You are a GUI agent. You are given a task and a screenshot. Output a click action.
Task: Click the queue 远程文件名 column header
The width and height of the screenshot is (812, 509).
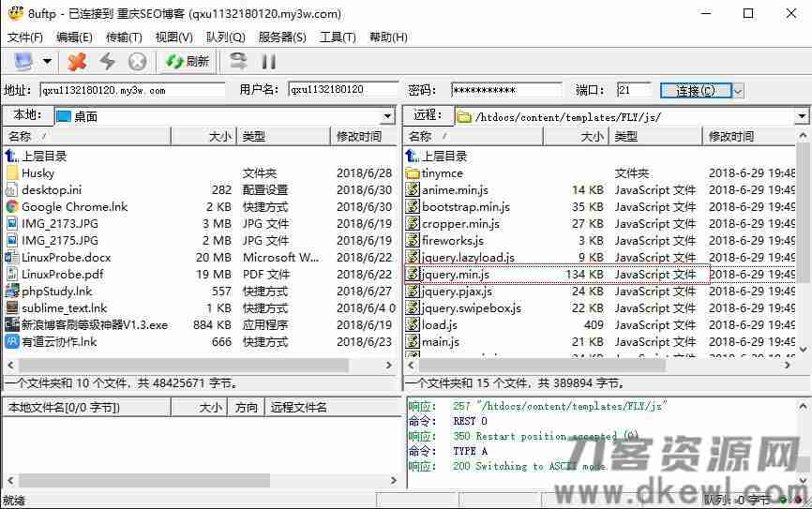tap(333, 408)
